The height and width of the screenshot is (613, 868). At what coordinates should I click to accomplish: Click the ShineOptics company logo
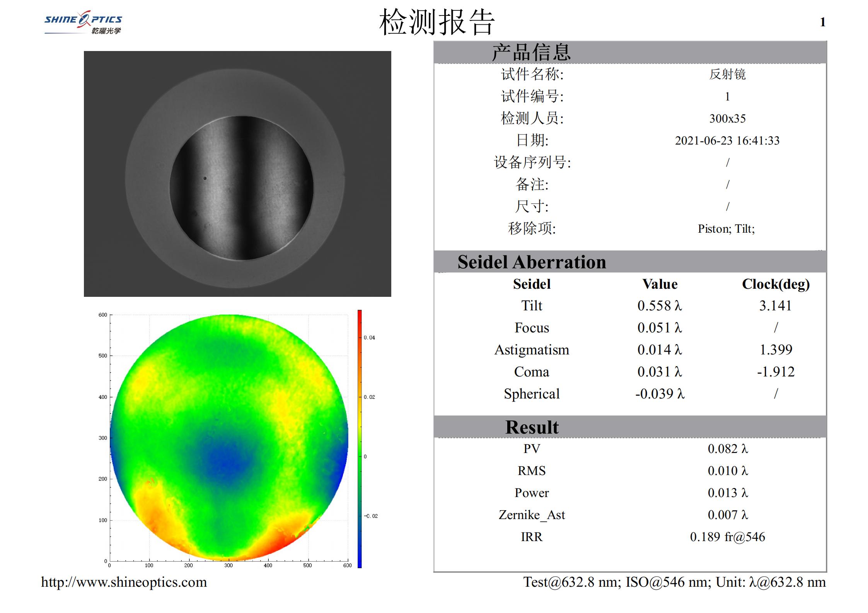pos(83,21)
